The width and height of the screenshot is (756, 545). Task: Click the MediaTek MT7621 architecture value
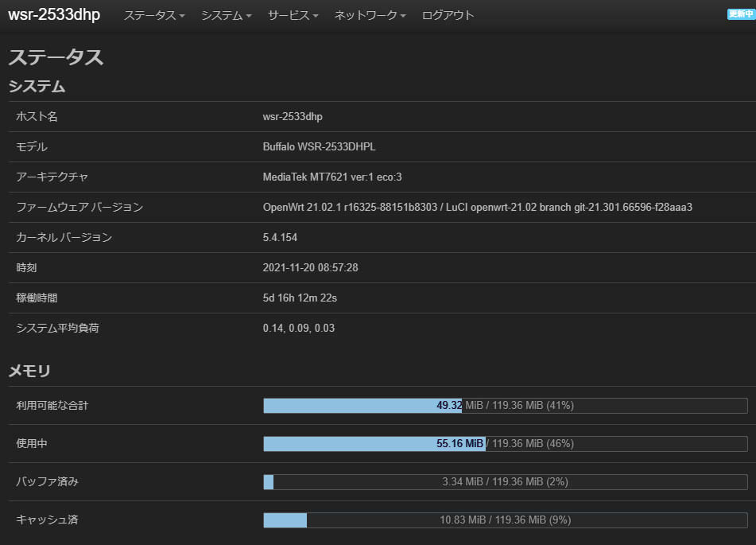337,177
